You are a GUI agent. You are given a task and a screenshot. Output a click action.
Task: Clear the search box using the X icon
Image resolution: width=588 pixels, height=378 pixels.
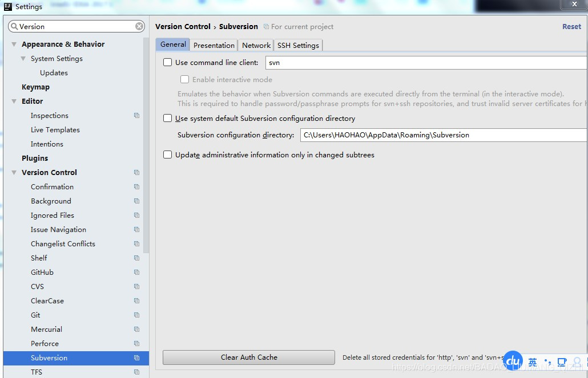pyautogui.click(x=139, y=26)
